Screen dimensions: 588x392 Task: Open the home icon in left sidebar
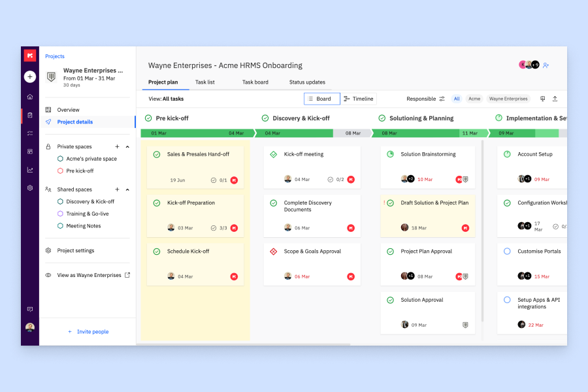30,97
